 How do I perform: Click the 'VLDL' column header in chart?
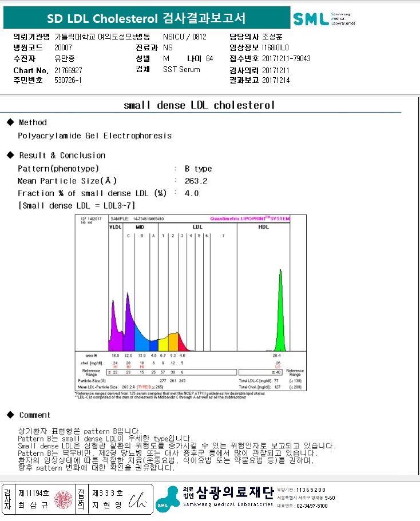(116, 227)
